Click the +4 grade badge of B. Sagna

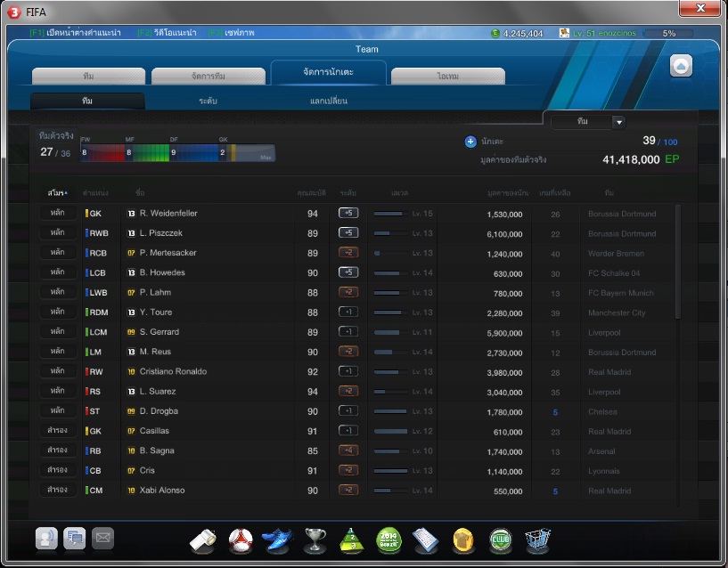click(348, 450)
